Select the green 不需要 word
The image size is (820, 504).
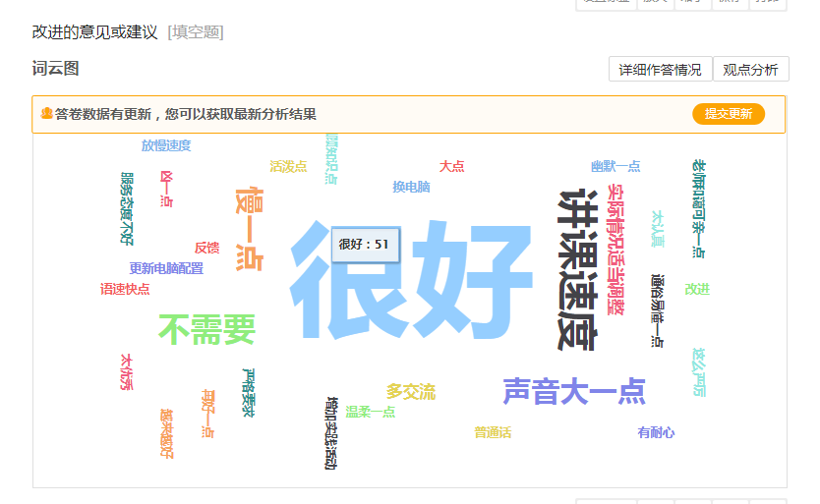click(206, 330)
